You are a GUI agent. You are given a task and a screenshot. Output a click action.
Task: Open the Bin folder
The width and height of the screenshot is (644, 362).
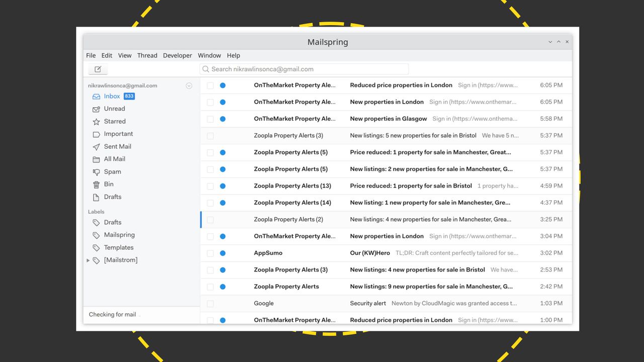pyautogui.click(x=108, y=184)
